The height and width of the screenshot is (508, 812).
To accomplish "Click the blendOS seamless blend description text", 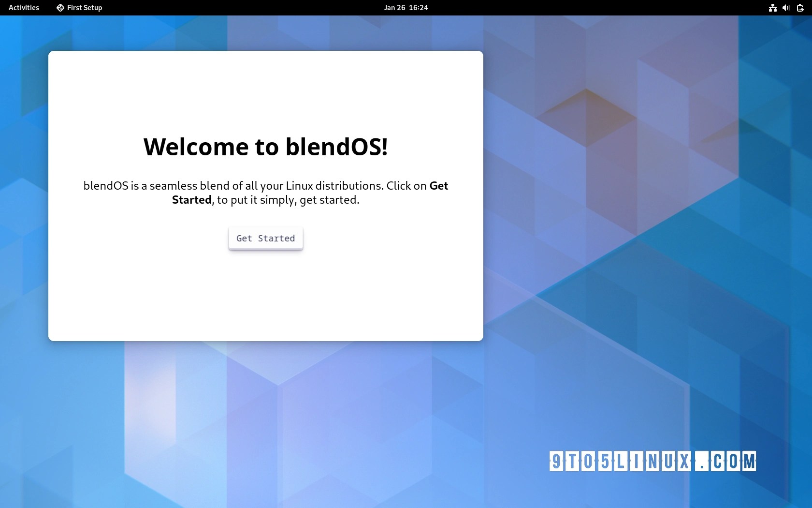I will click(266, 193).
